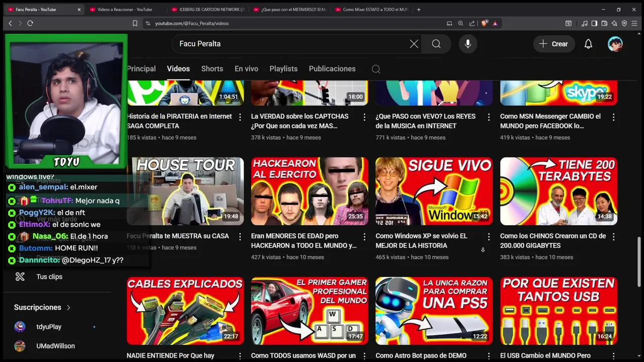Switch to the Videos channel tab

(178, 69)
